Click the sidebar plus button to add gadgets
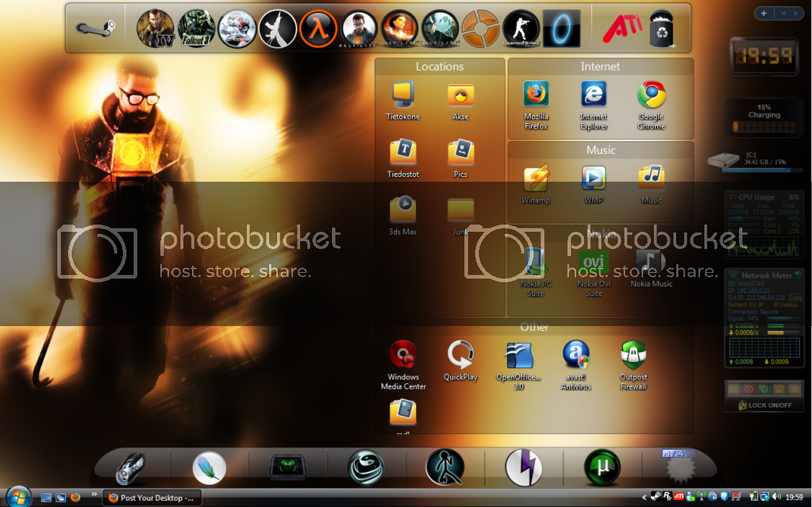This screenshot has width=812, height=507. (764, 13)
